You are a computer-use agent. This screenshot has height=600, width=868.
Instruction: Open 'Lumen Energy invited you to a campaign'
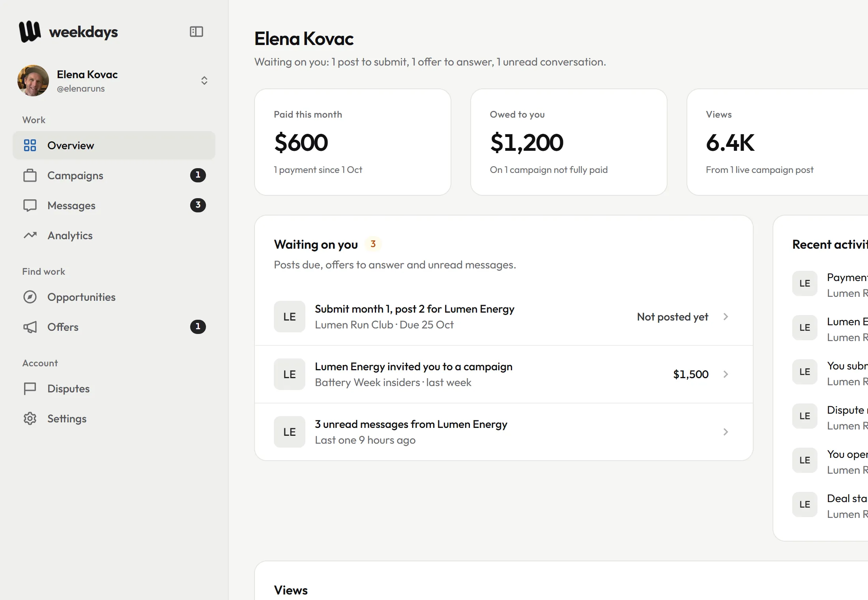coord(504,374)
